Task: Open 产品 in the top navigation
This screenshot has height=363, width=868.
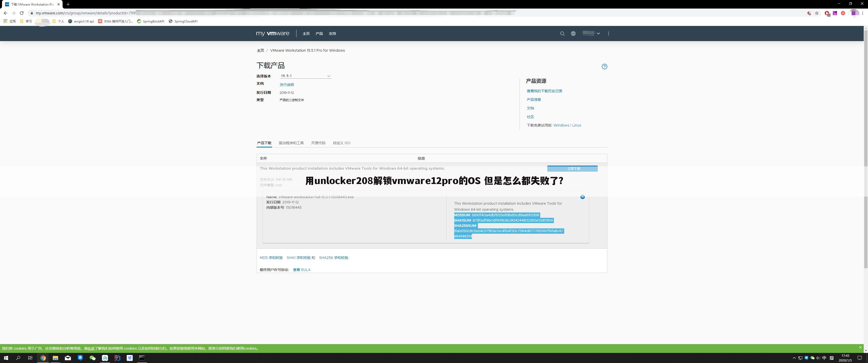Action: coord(319,33)
